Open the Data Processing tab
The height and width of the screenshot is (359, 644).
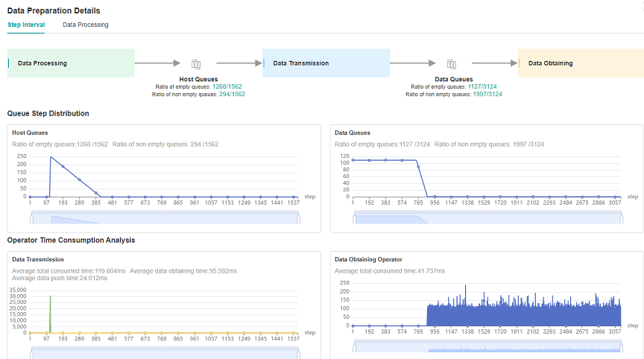(x=86, y=25)
